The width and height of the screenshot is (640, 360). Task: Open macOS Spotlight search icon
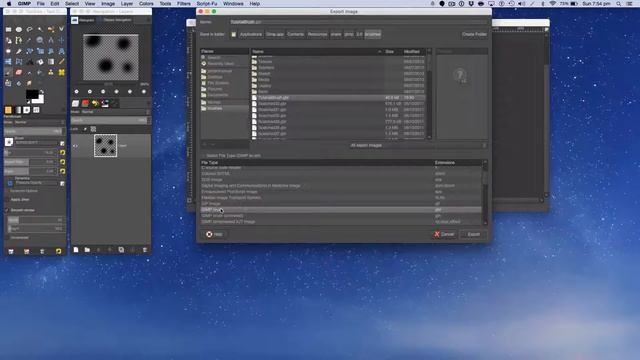click(619, 4)
